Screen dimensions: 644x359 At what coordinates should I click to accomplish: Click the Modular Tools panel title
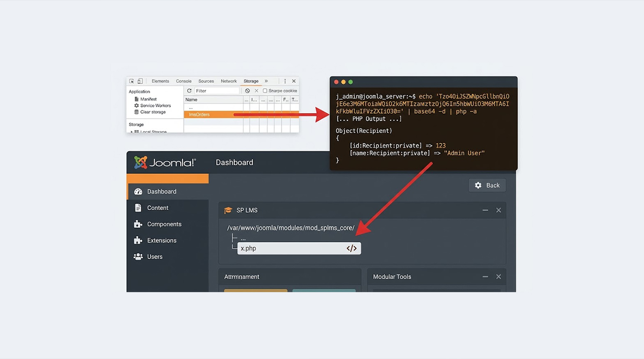(392, 277)
